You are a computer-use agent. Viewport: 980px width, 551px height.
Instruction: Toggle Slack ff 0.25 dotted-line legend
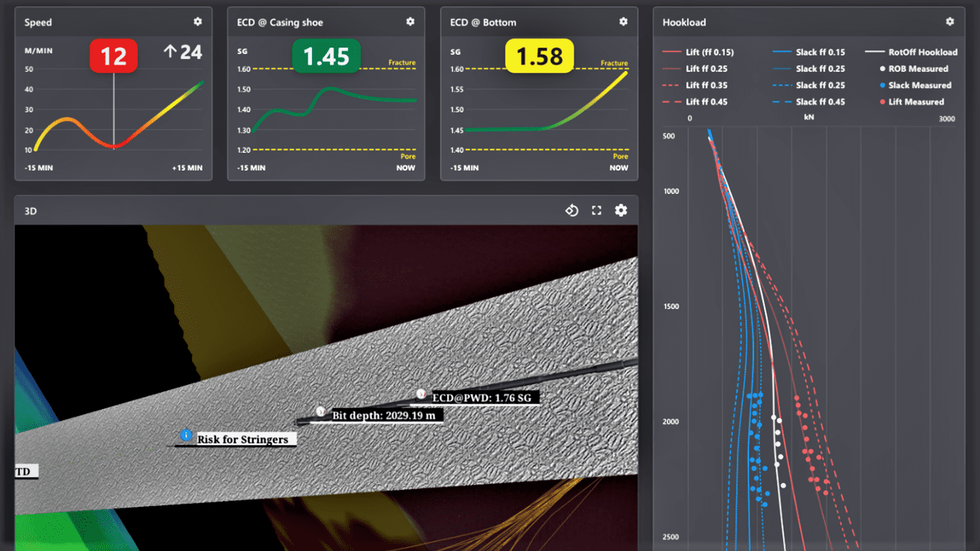tap(809, 85)
